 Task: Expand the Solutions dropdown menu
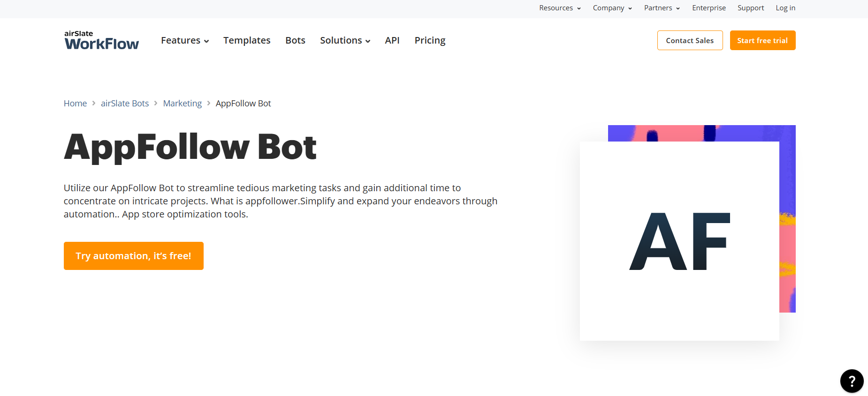(x=345, y=40)
